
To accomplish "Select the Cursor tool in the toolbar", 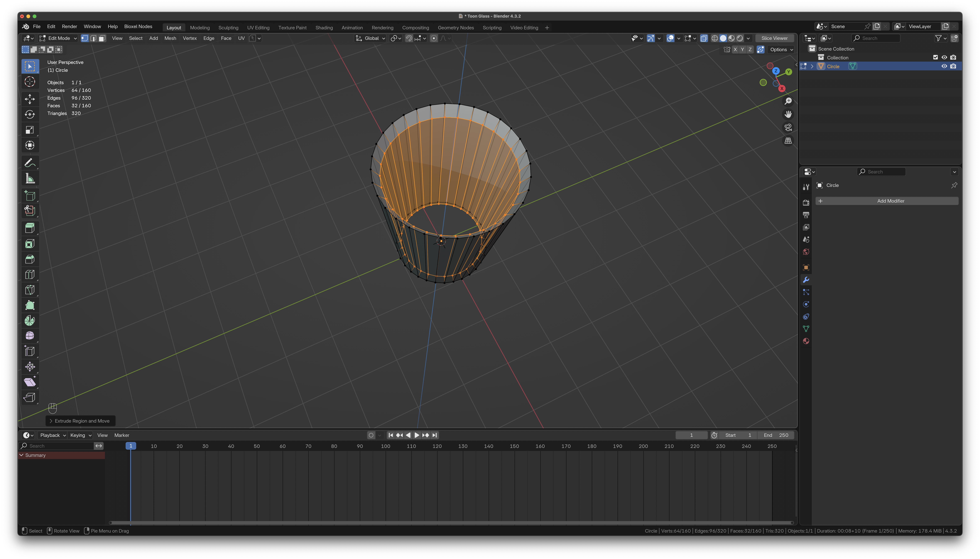I will point(30,82).
